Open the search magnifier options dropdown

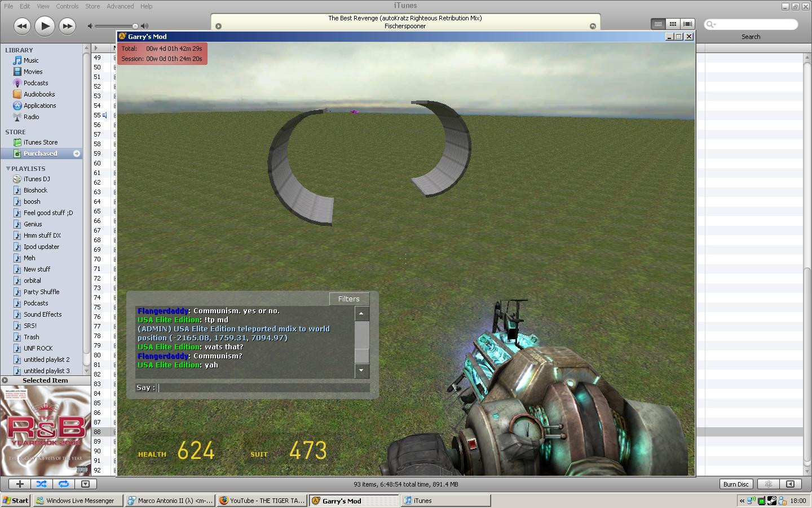[710, 24]
